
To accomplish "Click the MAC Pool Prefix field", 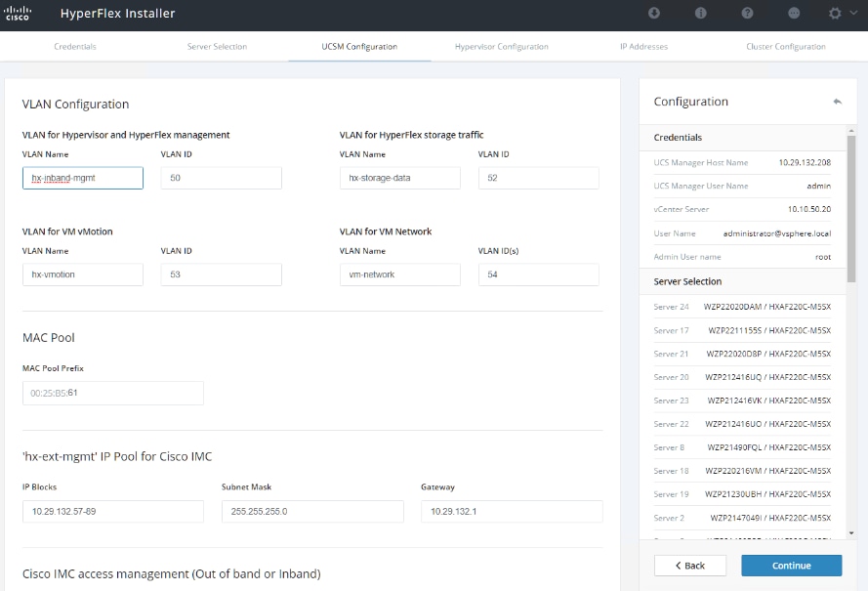I will coord(113,393).
